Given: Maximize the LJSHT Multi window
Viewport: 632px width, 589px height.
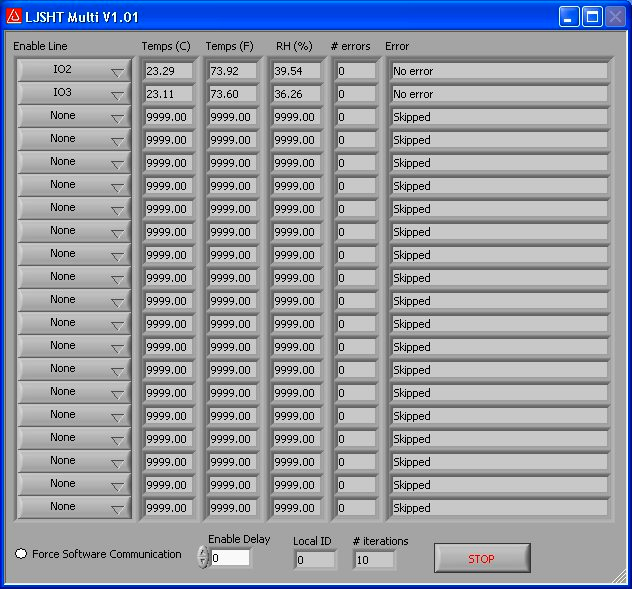Looking at the screenshot, I should click(x=592, y=16).
